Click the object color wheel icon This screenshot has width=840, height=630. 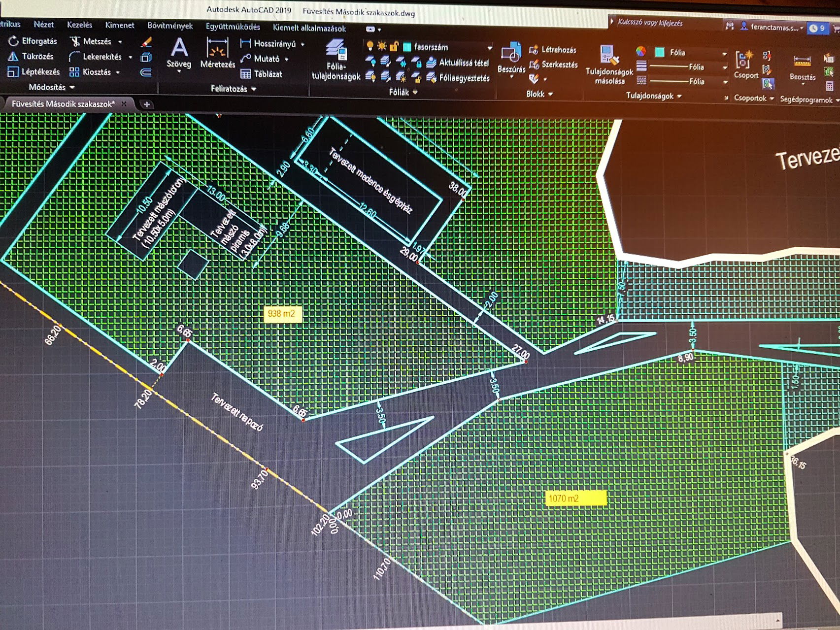[x=641, y=51]
